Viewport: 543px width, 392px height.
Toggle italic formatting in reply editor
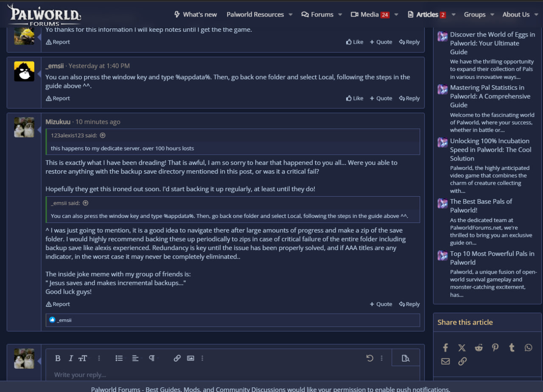click(71, 358)
